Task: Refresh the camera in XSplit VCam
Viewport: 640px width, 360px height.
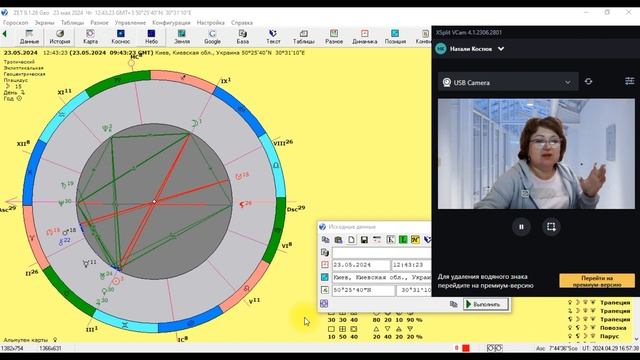Action: point(588,82)
